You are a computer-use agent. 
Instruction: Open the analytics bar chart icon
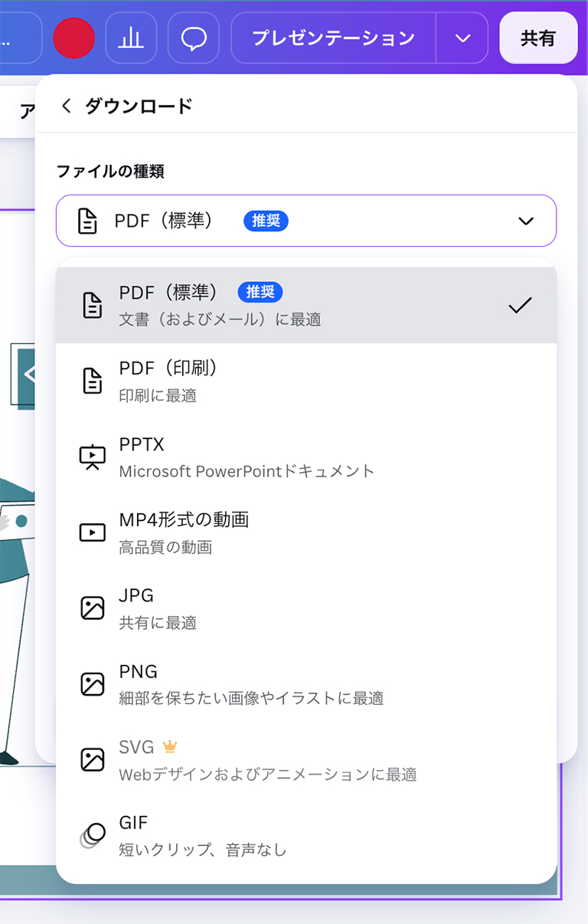coord(131,38)
